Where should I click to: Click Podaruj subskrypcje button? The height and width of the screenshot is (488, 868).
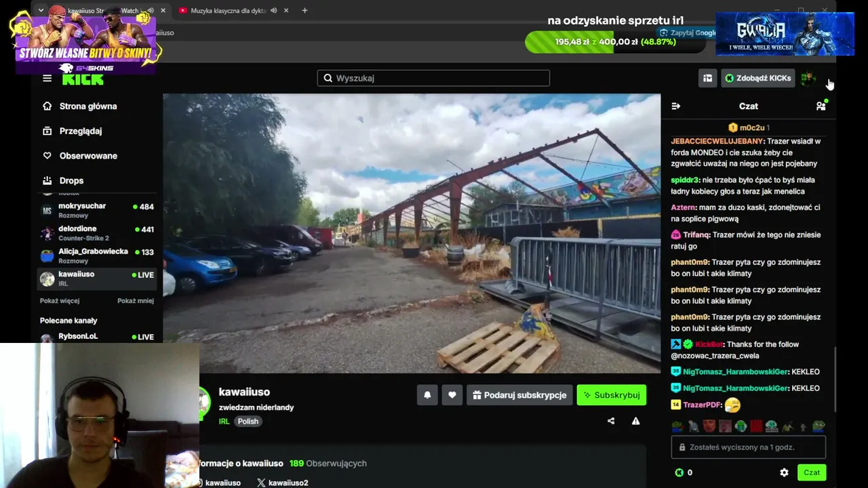click(519, 395)
